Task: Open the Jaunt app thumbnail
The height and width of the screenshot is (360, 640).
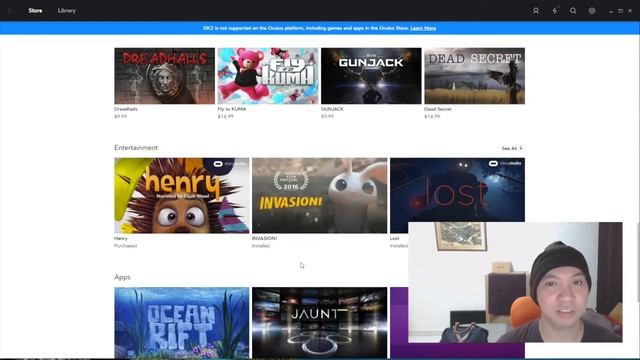Action: pyautogui.click(x=320, y=322)
